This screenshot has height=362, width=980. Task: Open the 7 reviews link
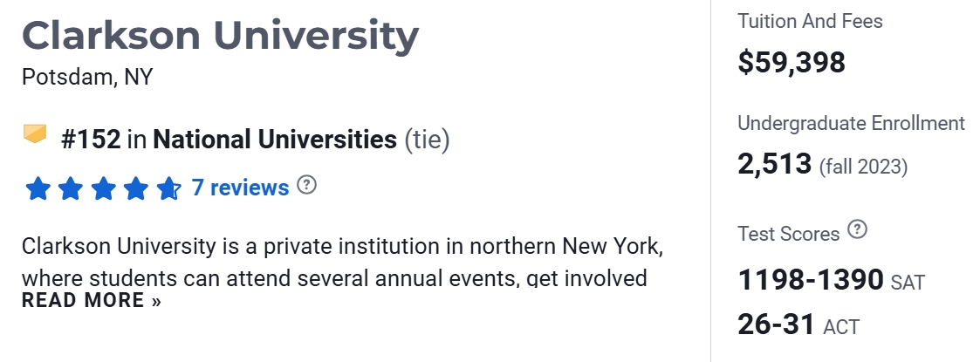[240, 188]
